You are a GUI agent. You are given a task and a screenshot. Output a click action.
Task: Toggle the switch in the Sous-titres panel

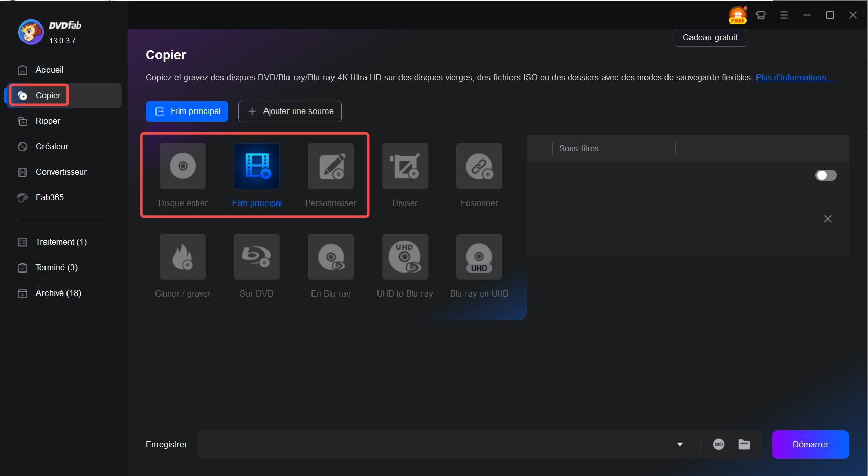tap(826, 175)
